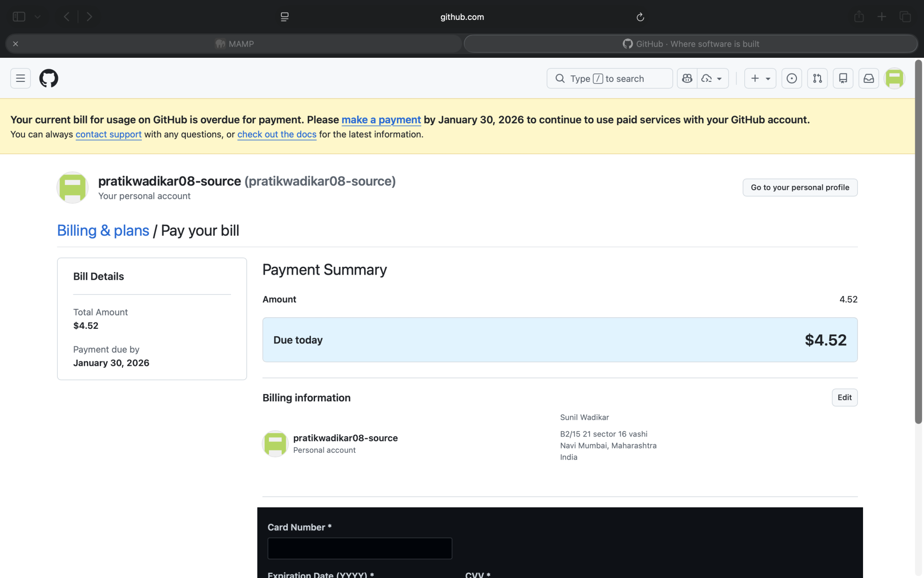Click the GitHub Octocat logo

tap(49, 79)
